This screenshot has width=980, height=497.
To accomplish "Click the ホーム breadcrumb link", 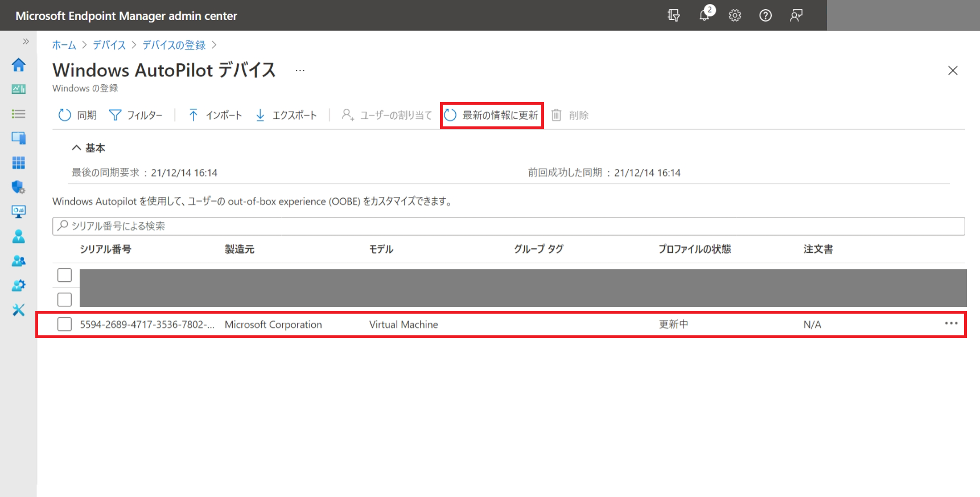I will (x=64, y=45).
